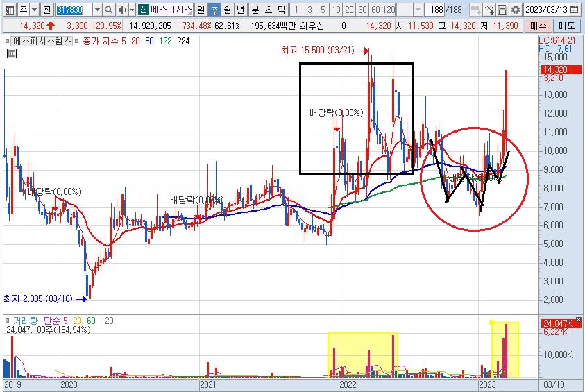Click the chart panel layout icon

[x=10, y=10]
